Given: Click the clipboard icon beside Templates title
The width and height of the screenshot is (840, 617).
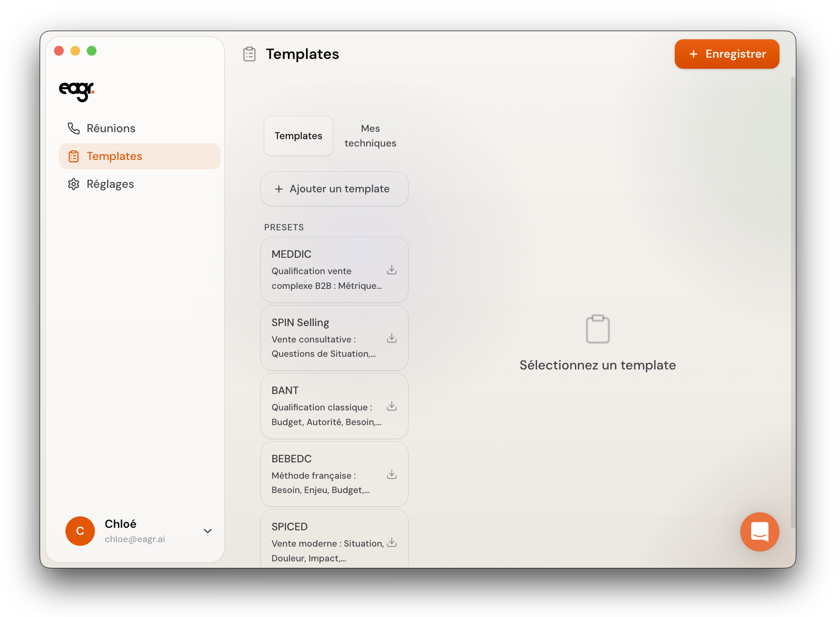Looking at the screenshot, I should (x=249, y=54).
